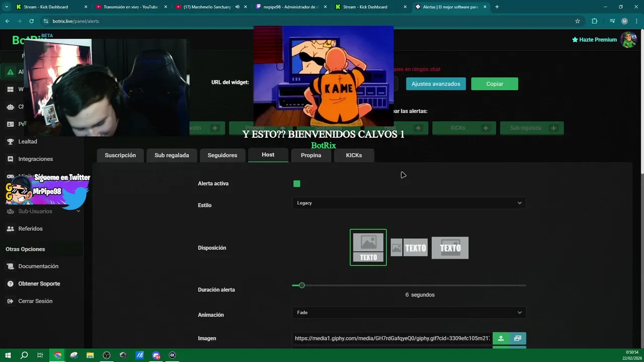Screen dimensions: 644x362
Task: Switch to the Sub regalada tab
Action: [172, 155]
